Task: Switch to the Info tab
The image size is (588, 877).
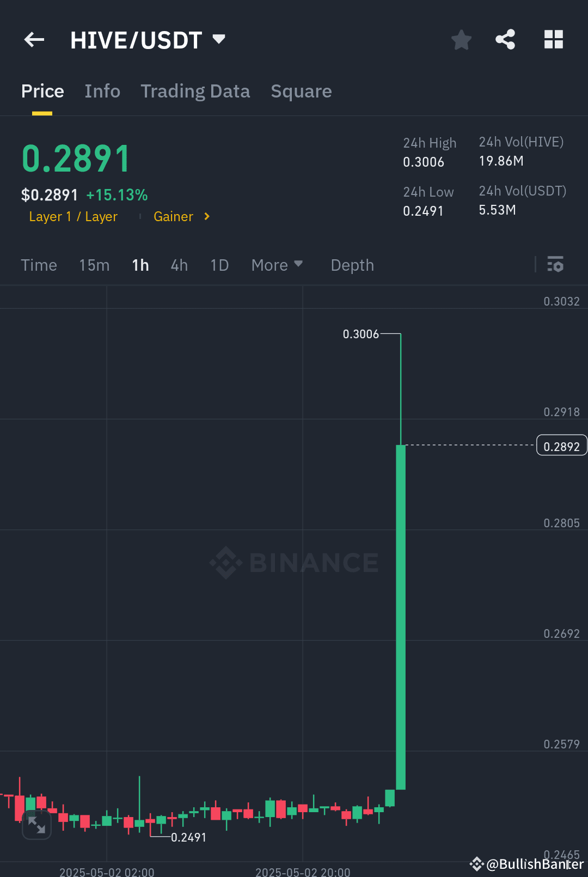Action: coord(102,91)
